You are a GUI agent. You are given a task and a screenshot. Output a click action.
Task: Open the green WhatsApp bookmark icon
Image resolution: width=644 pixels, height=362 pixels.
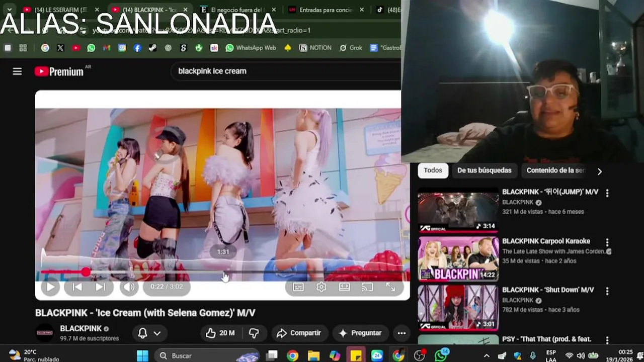91,48
